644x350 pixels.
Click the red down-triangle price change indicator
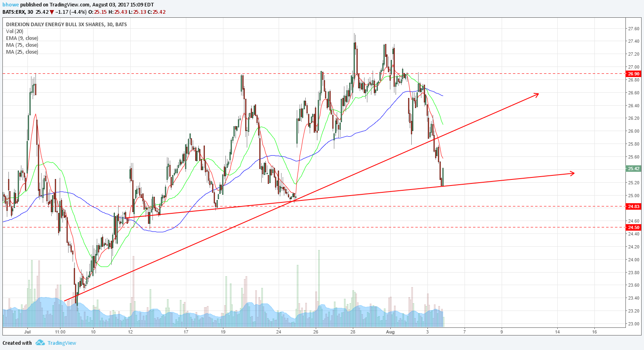pyautogui.click(x=52, y=12)
